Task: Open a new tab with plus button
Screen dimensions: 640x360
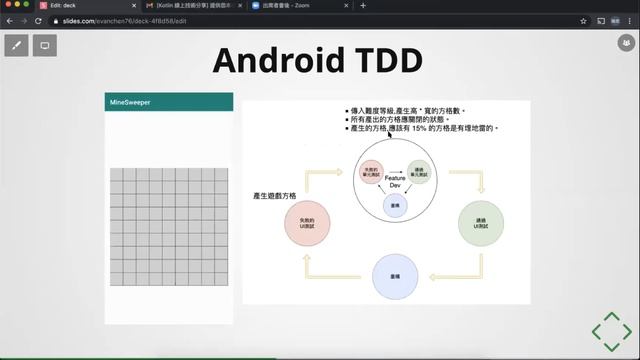Action: (x=363, y=6)
